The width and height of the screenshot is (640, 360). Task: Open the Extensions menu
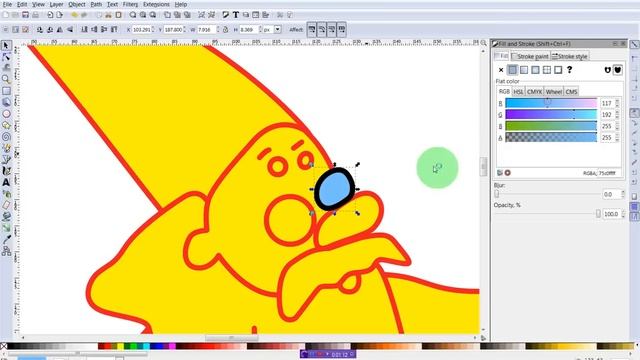[x=156, y=4]
